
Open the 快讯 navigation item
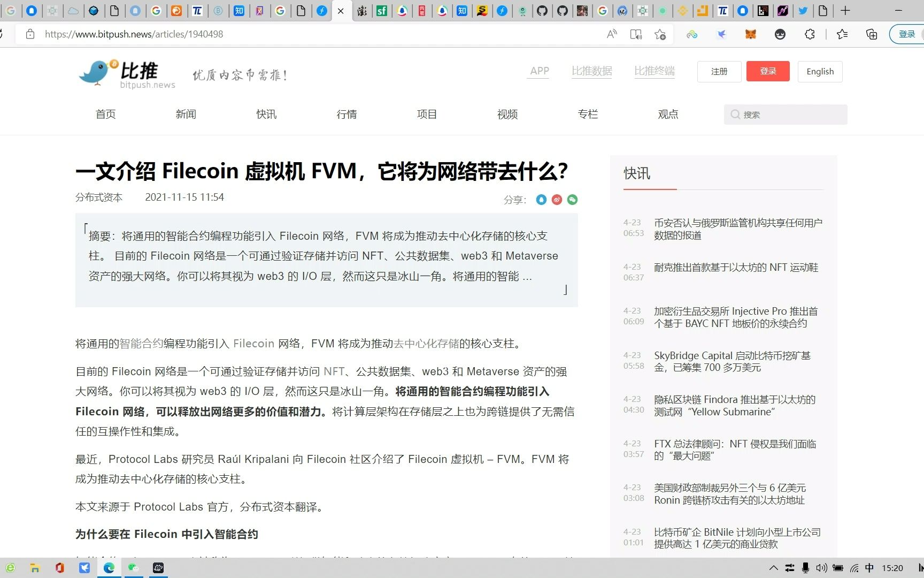(266, 114)
